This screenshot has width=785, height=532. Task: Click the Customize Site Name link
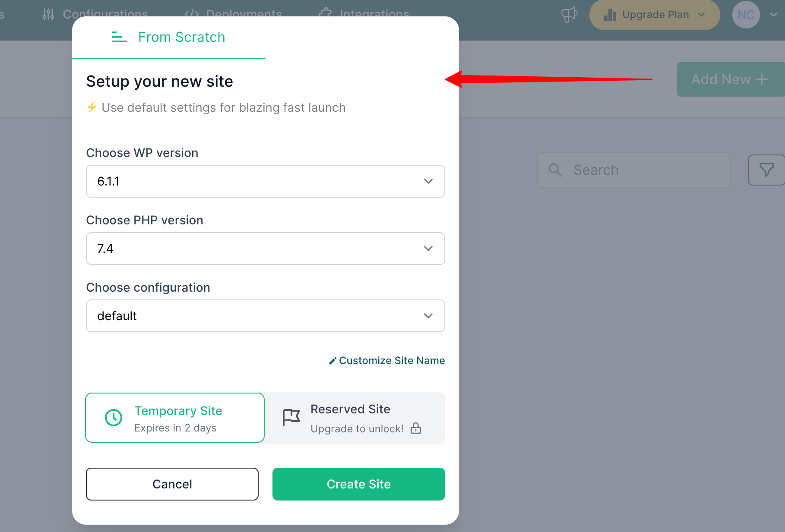click(392, 361)
